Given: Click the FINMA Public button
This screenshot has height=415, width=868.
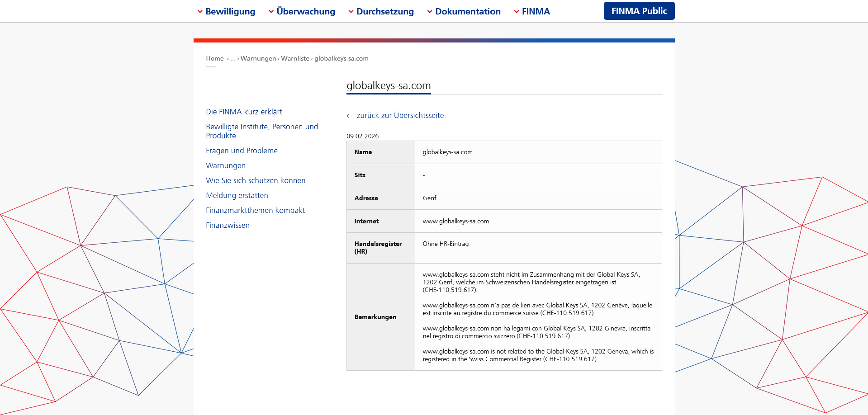Looking at the screenshot, I should (639, 11).
